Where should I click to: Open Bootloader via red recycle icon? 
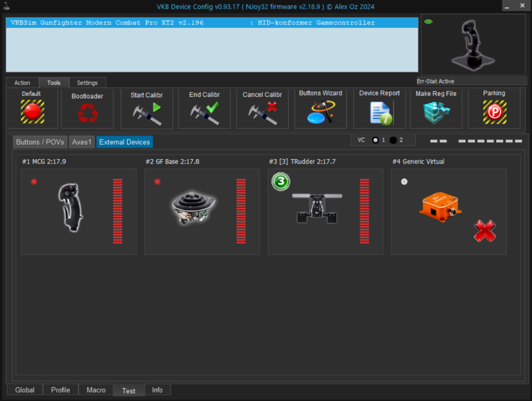(88, 113)
